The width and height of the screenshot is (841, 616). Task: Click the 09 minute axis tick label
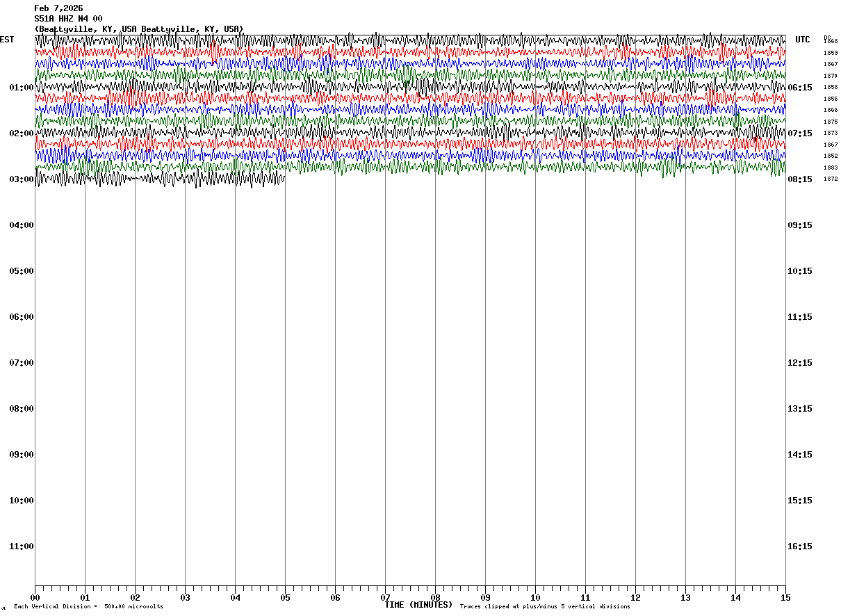(485, 598)
